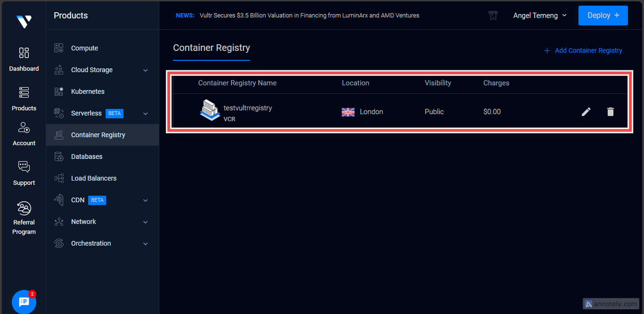Click the United Kingdom flag icon

click(348, 112)
